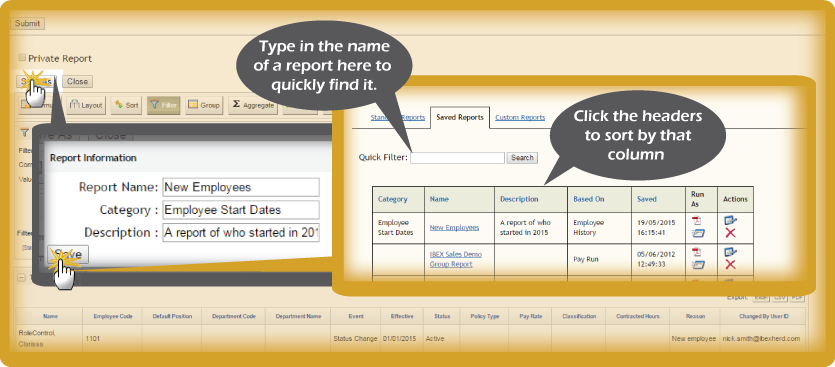Viewport: 835px width, 367px height.
Task: Click the Report Name input field
Action: click(x=241, y=187)
